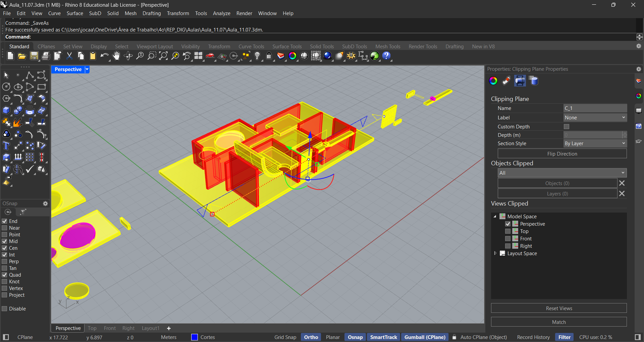Click the Flip Direction button
The image size is (644, 342).
tap(562, 154)
